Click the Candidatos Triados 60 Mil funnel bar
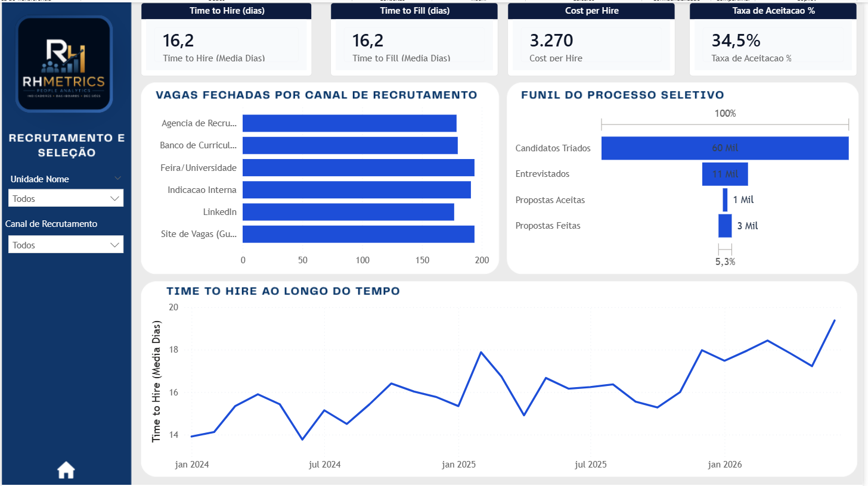The width and height of the screenshot is (868, 486). [725, 148]
